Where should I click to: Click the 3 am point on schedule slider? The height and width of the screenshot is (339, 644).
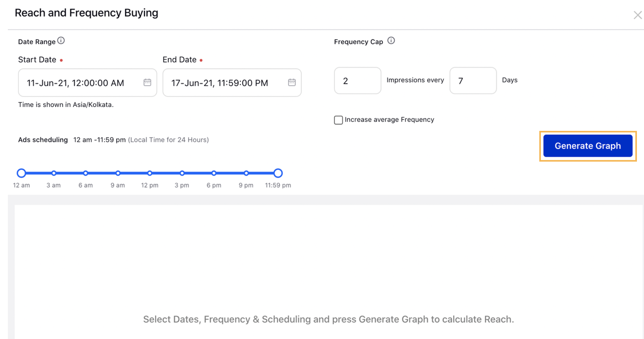54,173
